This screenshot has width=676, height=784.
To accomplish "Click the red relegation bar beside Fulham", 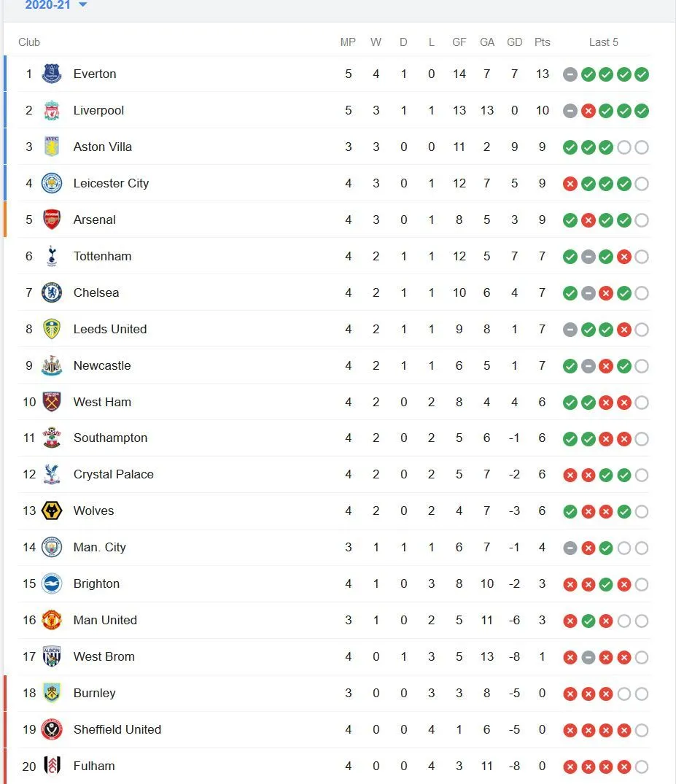I will [5, 766].
